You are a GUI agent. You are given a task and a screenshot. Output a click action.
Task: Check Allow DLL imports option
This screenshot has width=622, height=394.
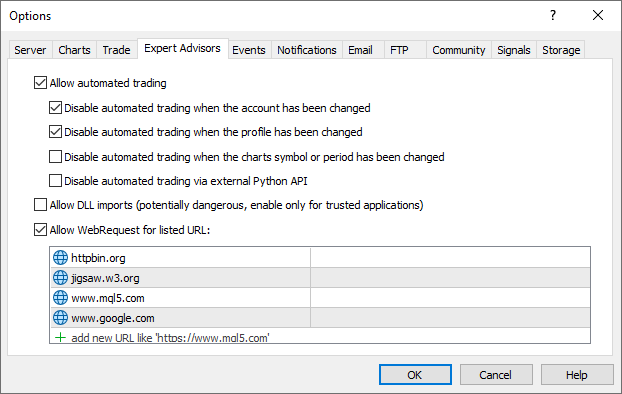[40, 205]
